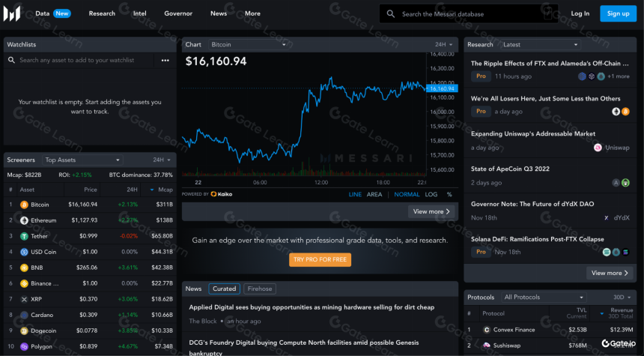
Task: Open Expanding Uniswap's Addressable Market article
Action: point(532,134)
